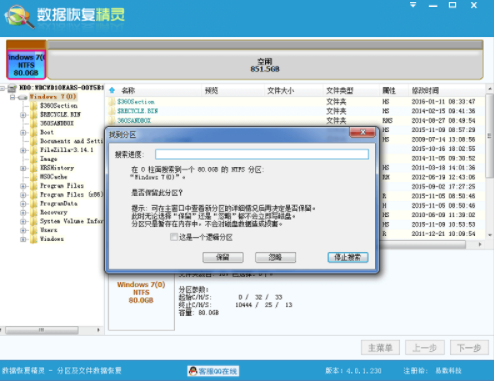
Task: Select the $360Section name in file list
Action: 136,102
